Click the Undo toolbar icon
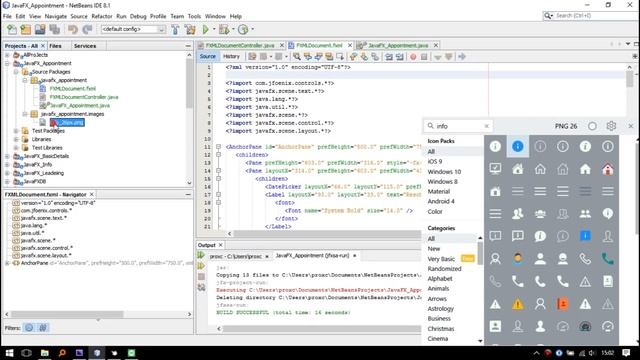640x360 pixels. pos(73,29)
